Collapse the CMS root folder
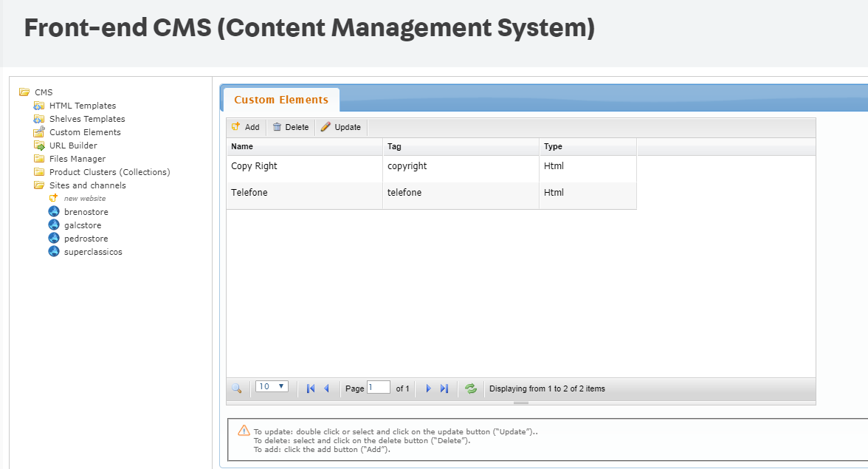Image resolution: width=868 pixels, height=469 pixels. click(24, 92)
